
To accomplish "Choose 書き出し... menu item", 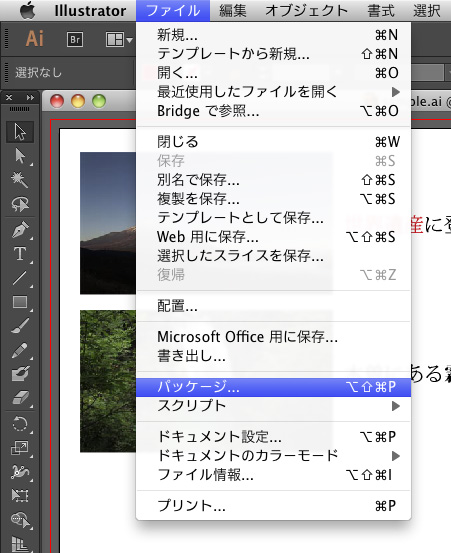I will coord(273,356).
